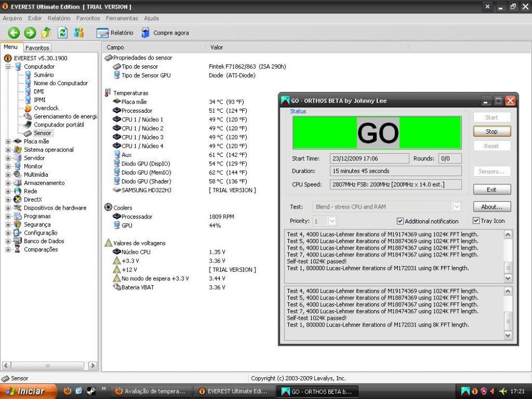Click the green Forward arrow in toolbar
The height and width of the screenshot is (399, 532).
tap(30, 33)
